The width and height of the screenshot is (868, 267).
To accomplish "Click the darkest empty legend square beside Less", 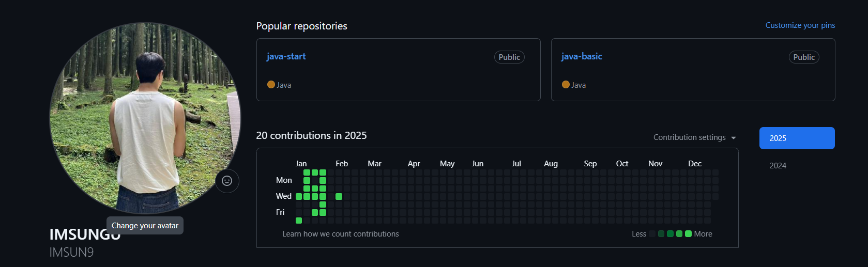I will pos(652,234).
